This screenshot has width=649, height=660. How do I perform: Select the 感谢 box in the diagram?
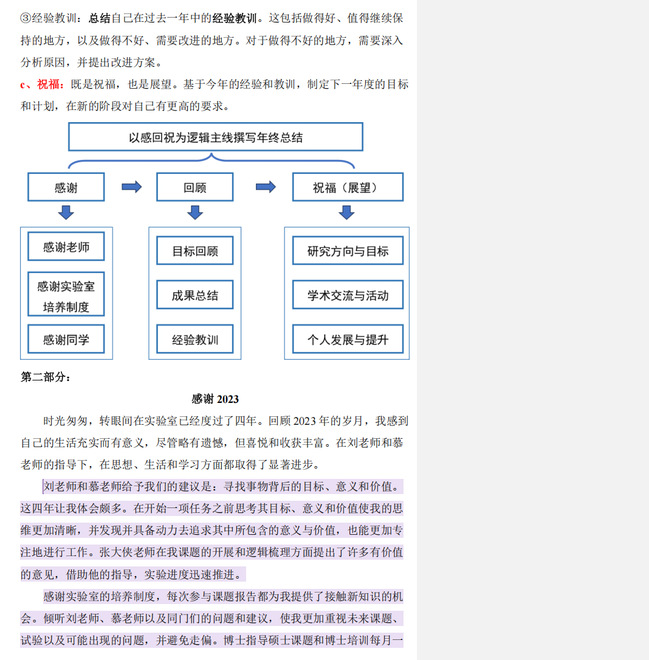(x=66, y=187)
